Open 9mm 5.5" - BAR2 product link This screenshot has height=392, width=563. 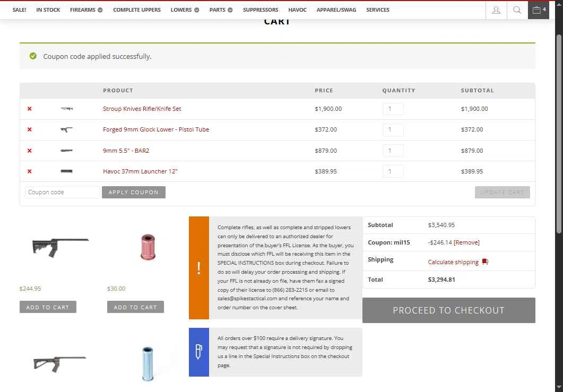click(126, 151)
